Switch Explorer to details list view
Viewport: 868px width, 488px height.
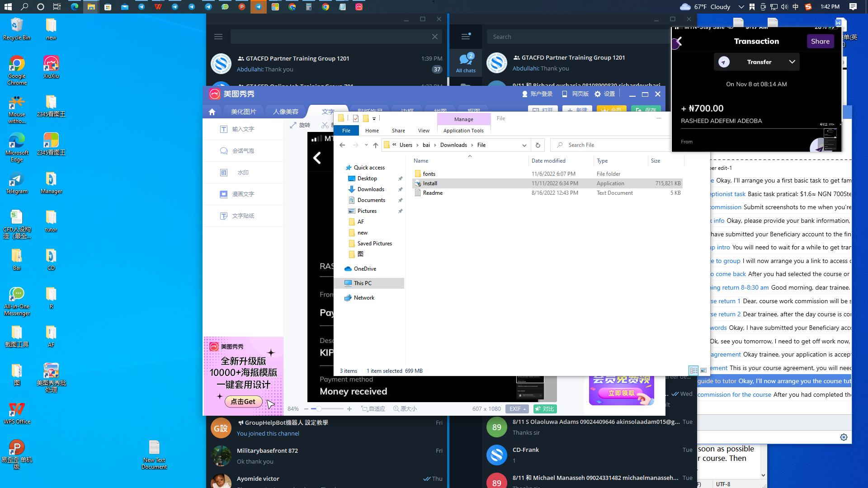(693, 371)
